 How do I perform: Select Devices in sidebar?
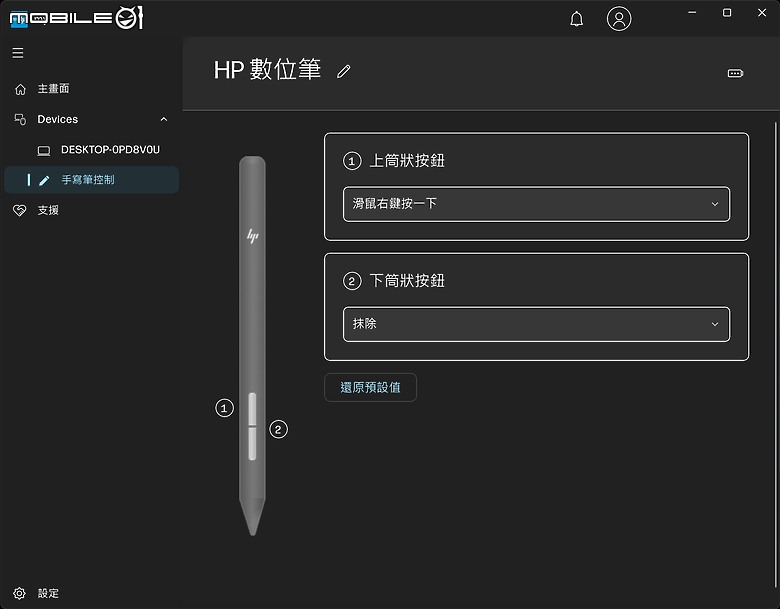pos(57,119)
